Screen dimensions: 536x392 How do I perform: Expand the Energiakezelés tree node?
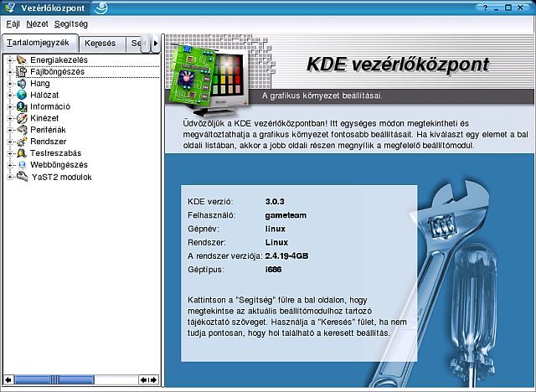pos(9,60)
